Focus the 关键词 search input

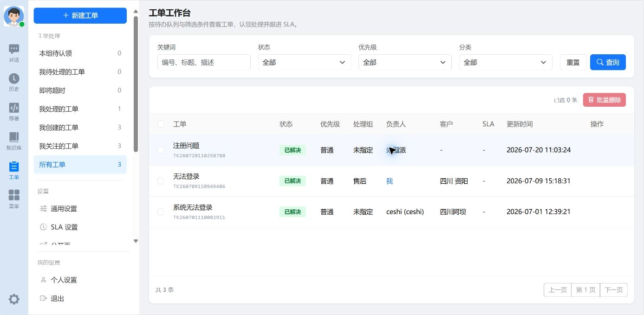pos(204,62)
